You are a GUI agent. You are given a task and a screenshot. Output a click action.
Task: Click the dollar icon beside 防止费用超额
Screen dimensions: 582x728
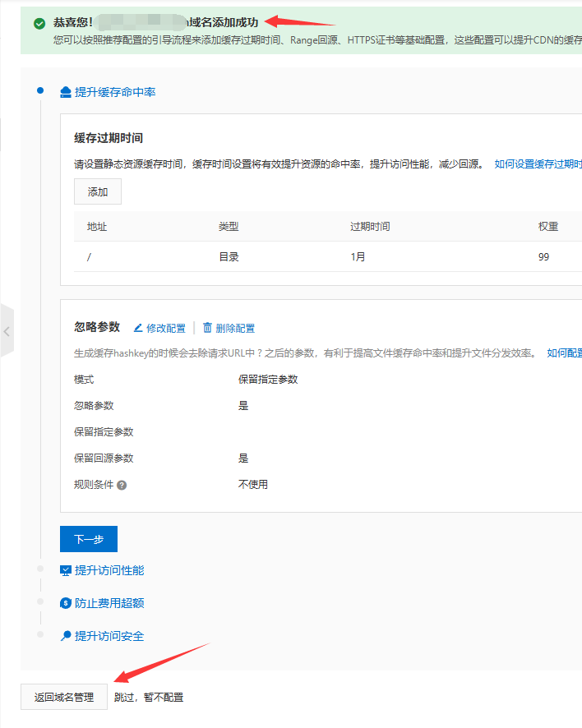[67, 603]
